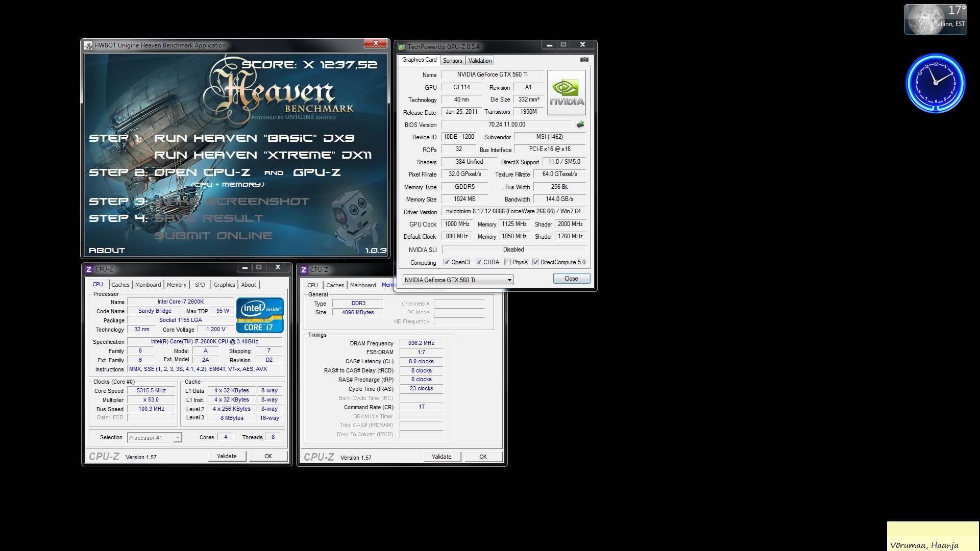Open the weather gadget showing Tallinn
This screenshot has height=551, width=980.
coord(936,19)
